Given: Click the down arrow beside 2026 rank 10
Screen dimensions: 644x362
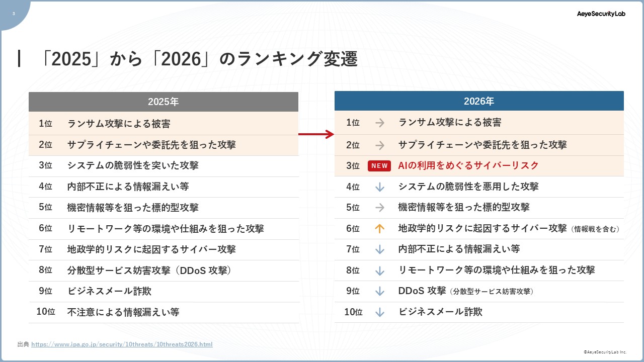Looking at the screenshot, I should coord(380,312).
